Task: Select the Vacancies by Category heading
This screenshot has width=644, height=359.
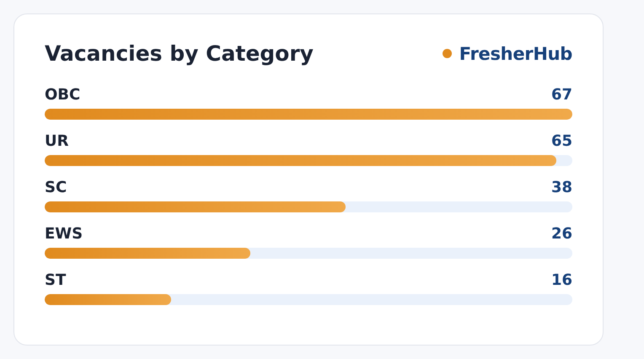Action: pyautogui.click(x=179, y=54)
